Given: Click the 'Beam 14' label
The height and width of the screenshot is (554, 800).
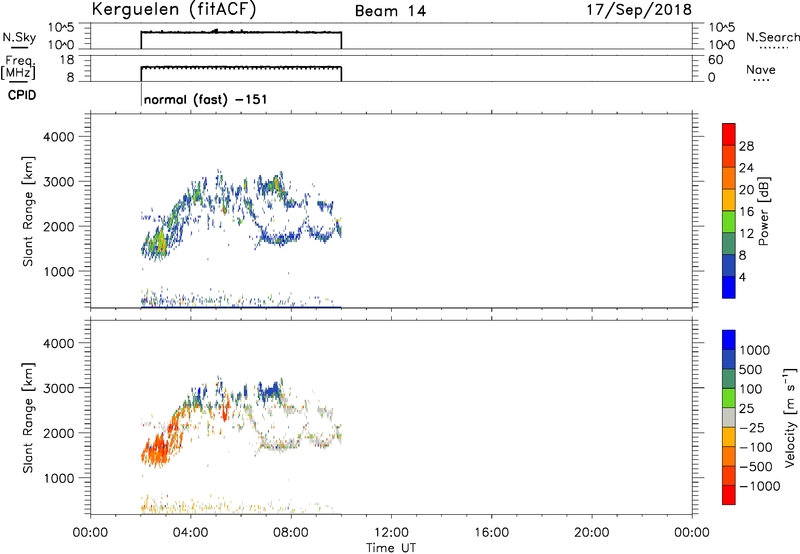Looking at the screenshot, I should click(x=390, y=11).
